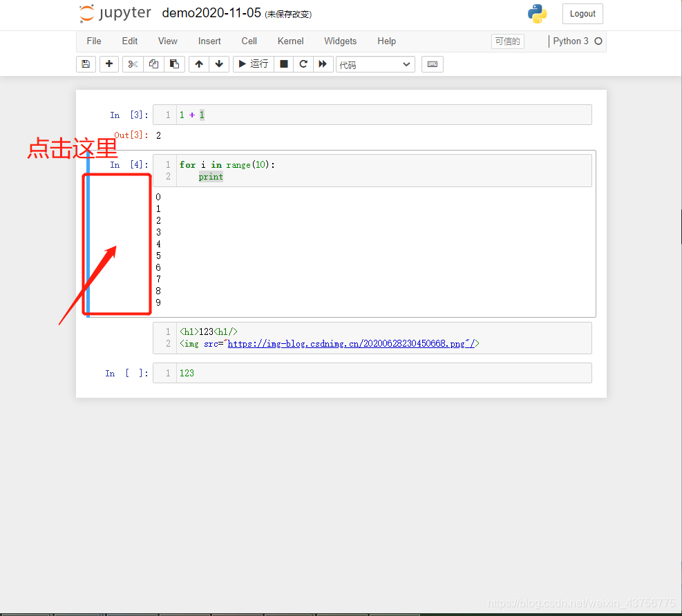Stop the kernel with the square icon
Viewport: 682px width, 616px height.
point(283,64)
